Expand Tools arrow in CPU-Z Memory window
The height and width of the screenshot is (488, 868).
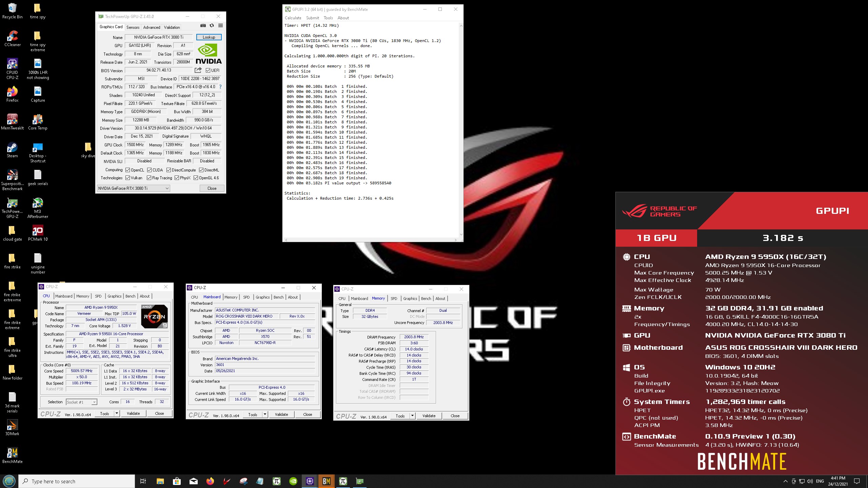click(x=413, y=416)
